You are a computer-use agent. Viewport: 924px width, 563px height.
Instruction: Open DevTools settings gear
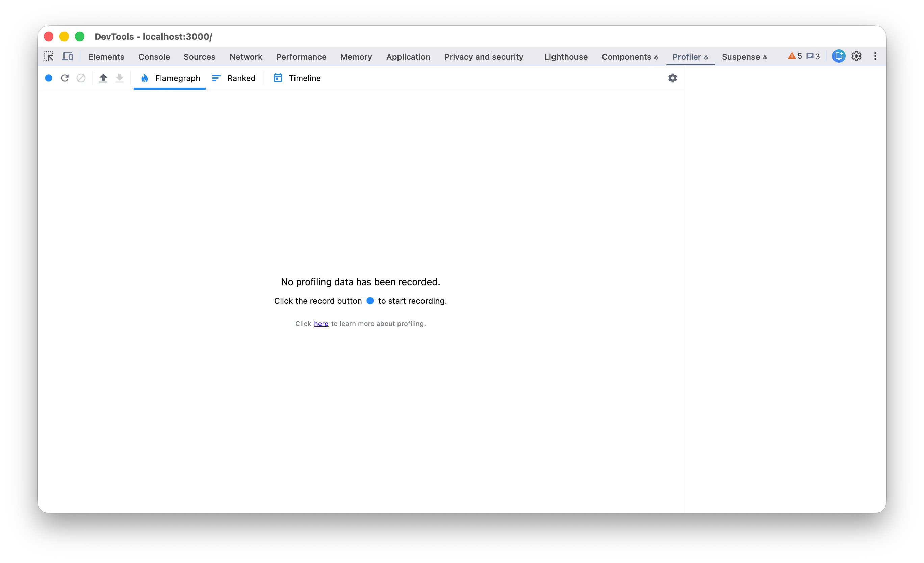(x=856, y=57)
